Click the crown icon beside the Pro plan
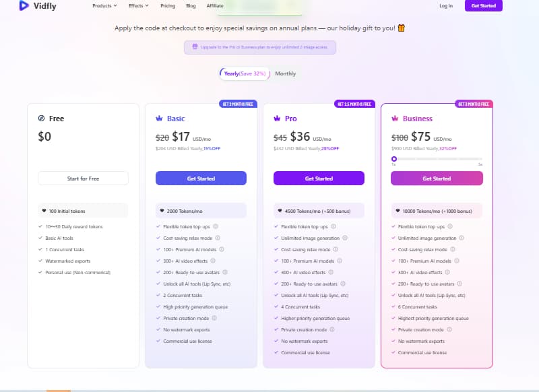Screen dimensions: 539x392 278,118
